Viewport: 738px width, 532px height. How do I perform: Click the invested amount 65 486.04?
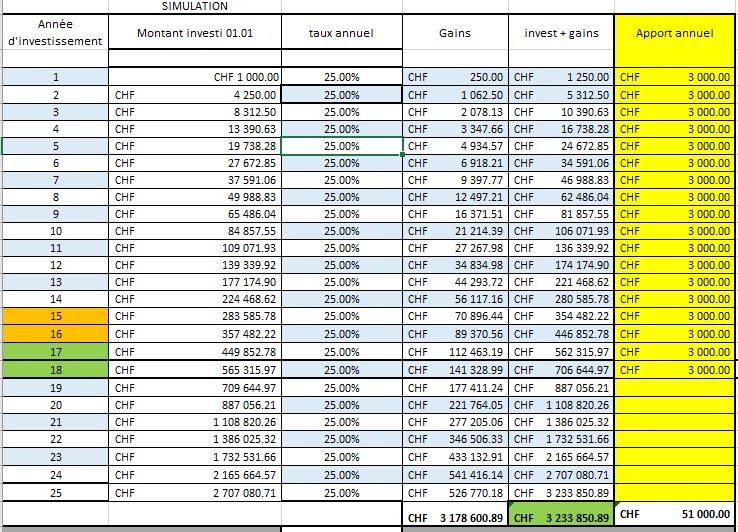point(195,214)
